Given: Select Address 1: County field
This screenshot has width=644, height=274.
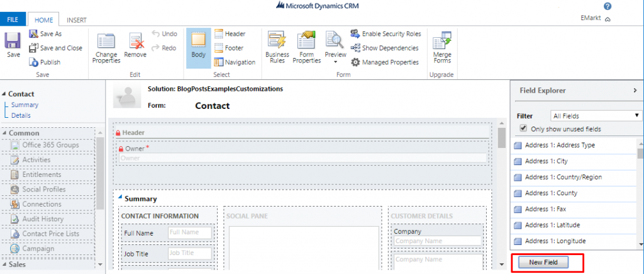Looking at the screenshot, I should click(574, 193).
